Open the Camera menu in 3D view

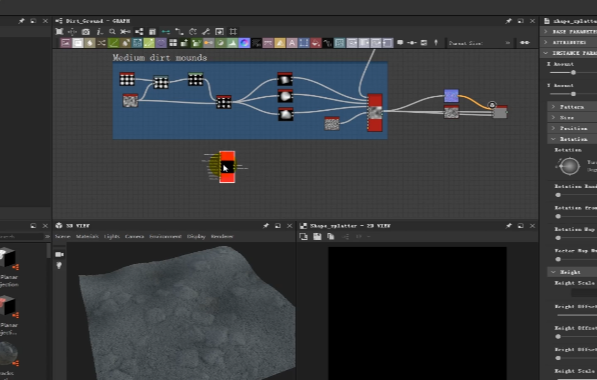coord(134,236)
